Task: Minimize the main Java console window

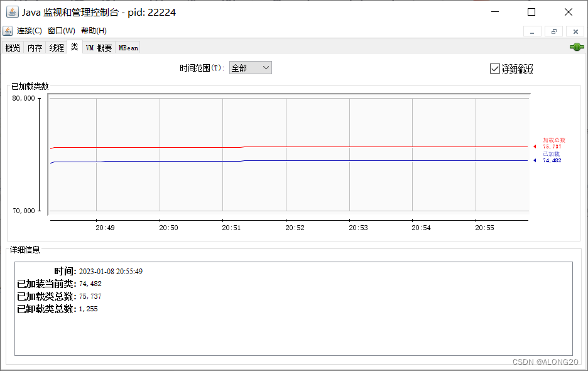Action: (495, 12)
